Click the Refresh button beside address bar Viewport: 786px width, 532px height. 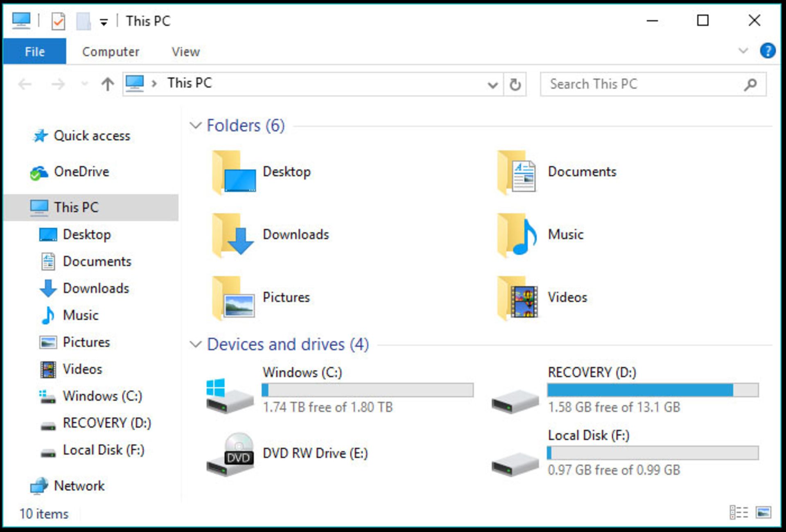click(515, 85)
